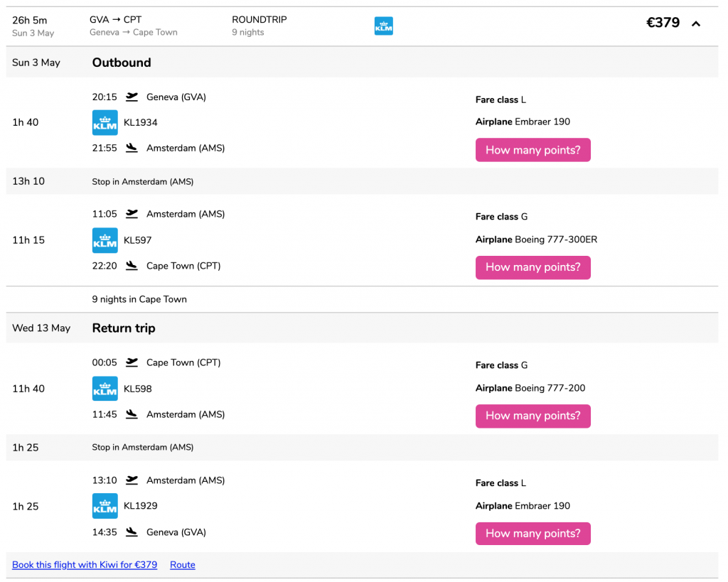Open the Route link
The height and width of the screenshot is (582, 728).
pyautogui.click(x=183, y=565)
